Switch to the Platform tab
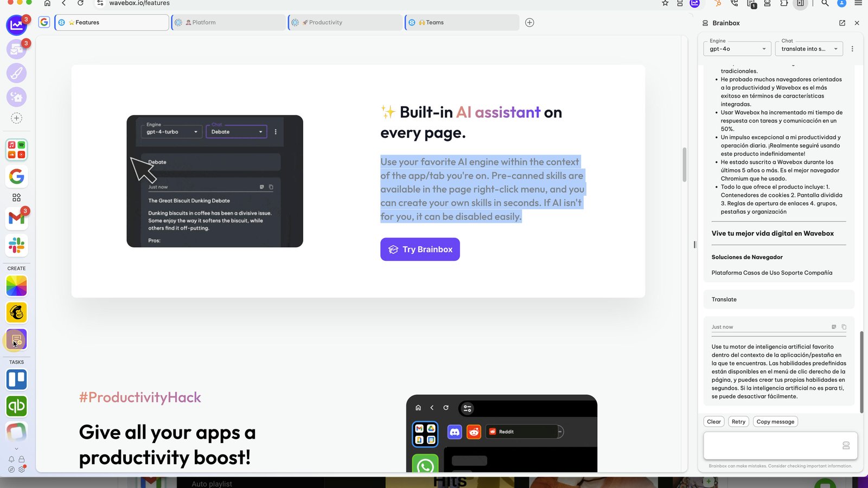The width and height of the screenshot is (868, 488). (228, 22)
